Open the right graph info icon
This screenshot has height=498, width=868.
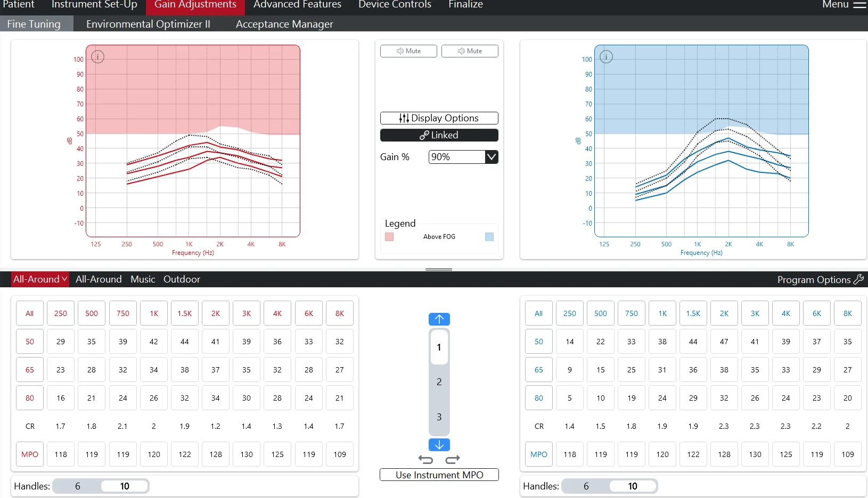tap(607, 56)
